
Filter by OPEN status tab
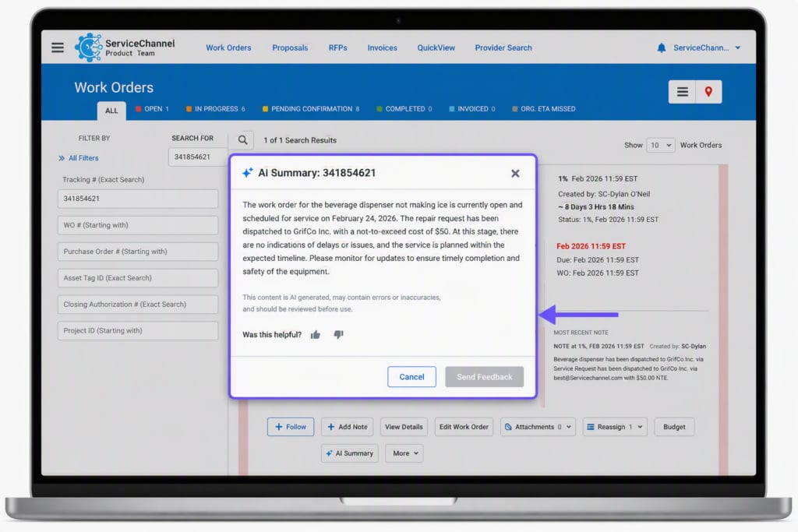pos(152,109)
